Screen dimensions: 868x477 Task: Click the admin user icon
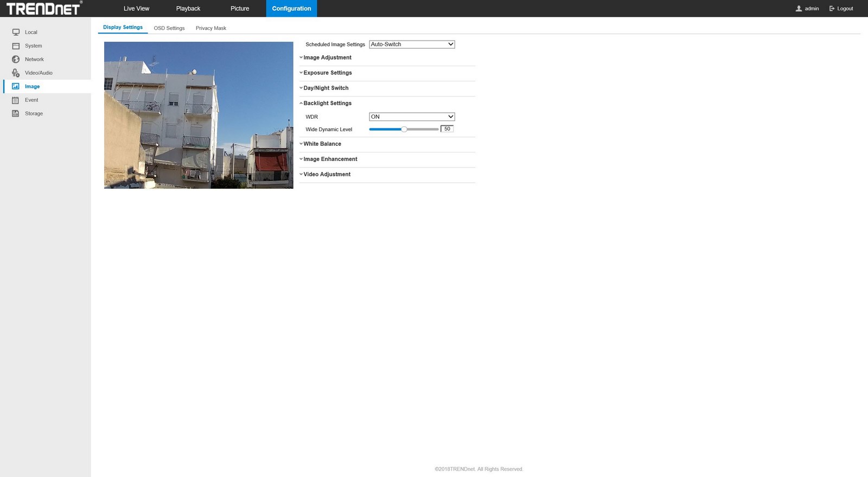point(799,9)
